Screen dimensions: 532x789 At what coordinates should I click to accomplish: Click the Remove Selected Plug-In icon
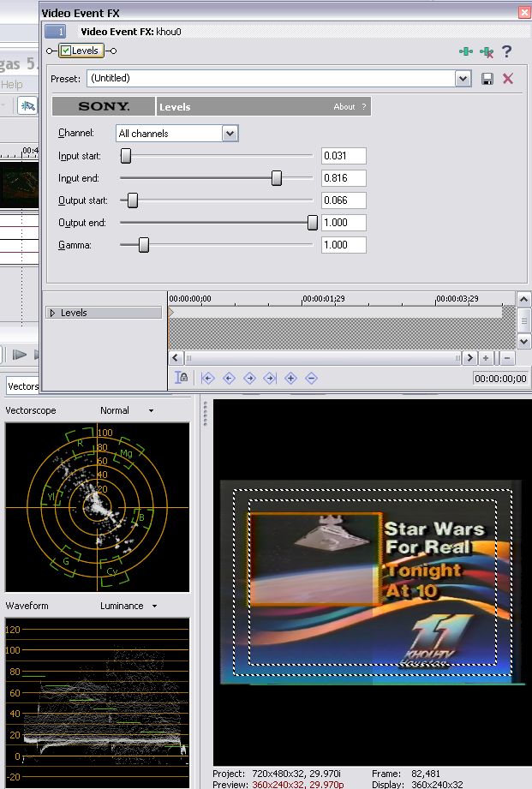tap(487, 51)
